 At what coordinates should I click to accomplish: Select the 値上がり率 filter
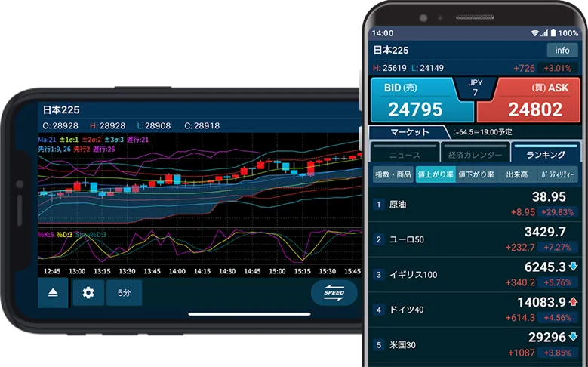[x=435, y=175]
